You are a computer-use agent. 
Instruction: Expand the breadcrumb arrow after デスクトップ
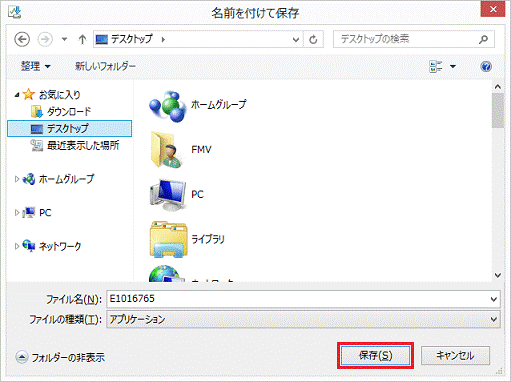pyautogui.click(x=163, y=40)
